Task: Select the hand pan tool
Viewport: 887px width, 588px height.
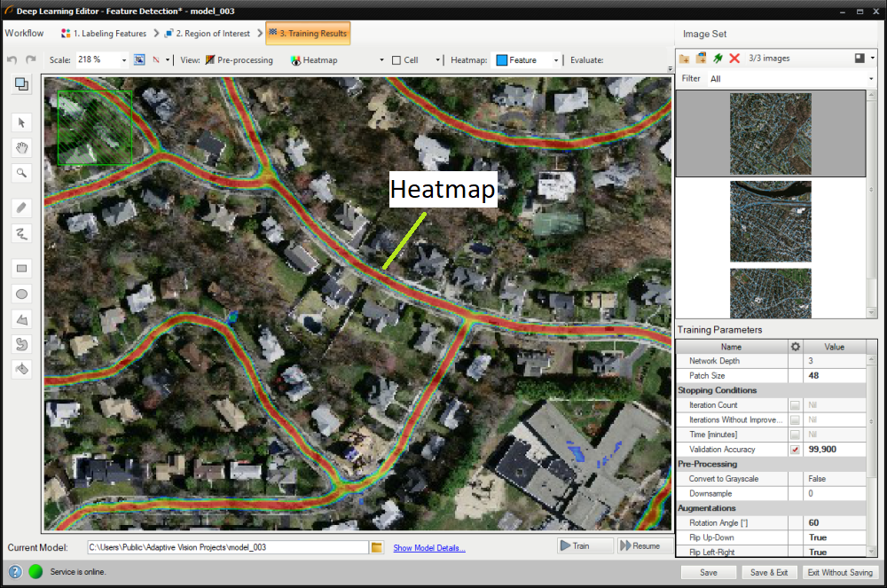Action: (22, 148)
